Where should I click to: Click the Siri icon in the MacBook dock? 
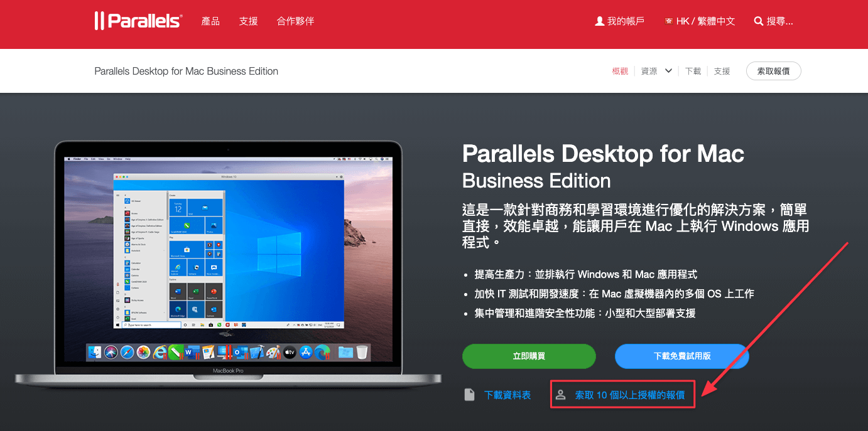pos(111,353)
